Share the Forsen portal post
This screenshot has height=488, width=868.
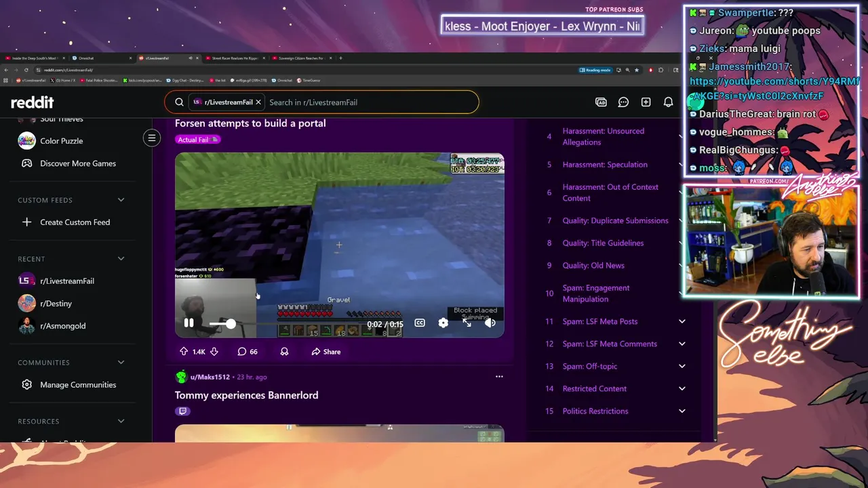326,352
